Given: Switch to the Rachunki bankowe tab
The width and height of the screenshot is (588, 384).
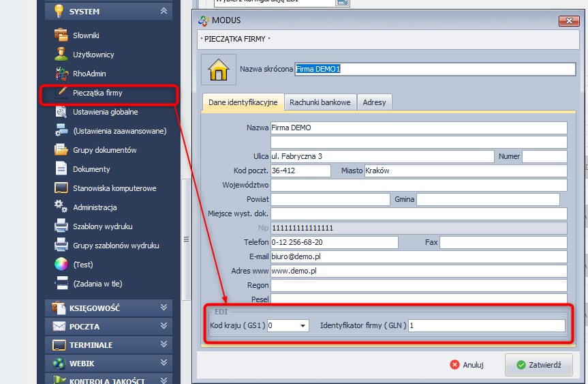Looking at the screenshot, I should tap(320, 102).
